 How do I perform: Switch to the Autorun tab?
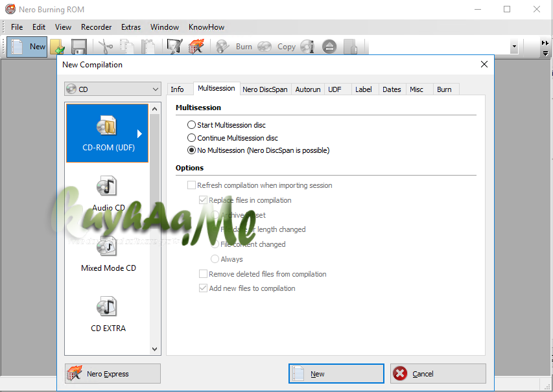click(x=308, y=89)
